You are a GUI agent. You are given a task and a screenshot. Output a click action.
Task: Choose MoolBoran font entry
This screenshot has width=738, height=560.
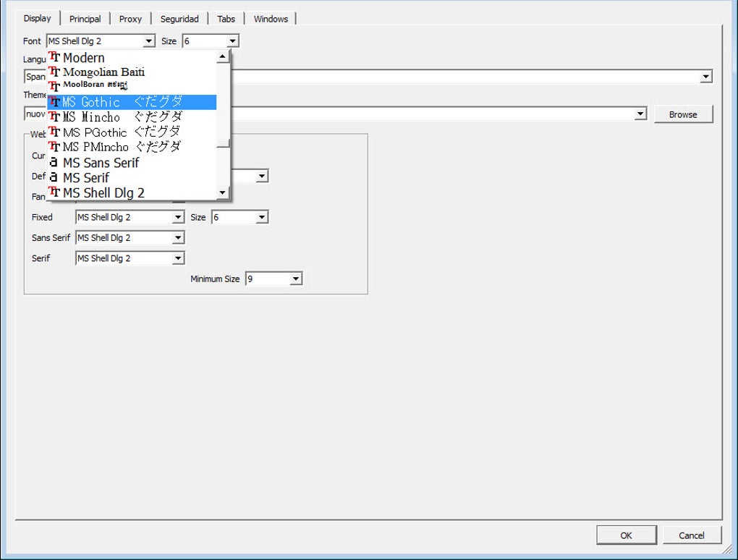click(132, 86)
